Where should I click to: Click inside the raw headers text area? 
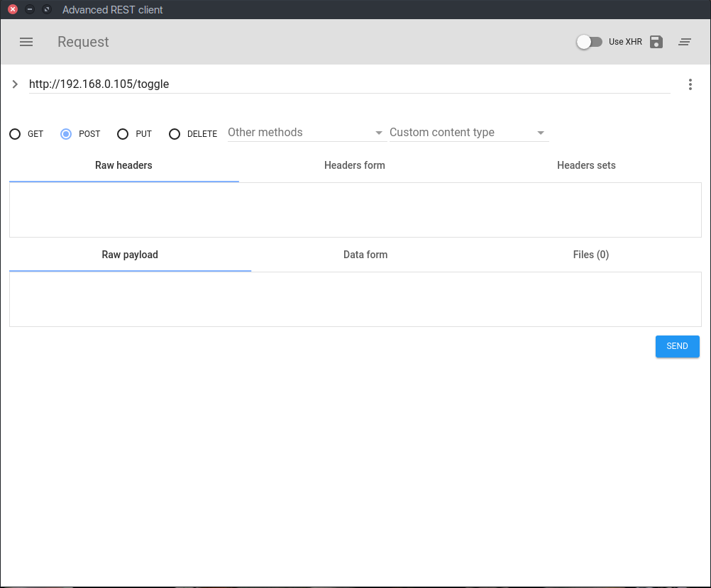(x=355, y=210)
